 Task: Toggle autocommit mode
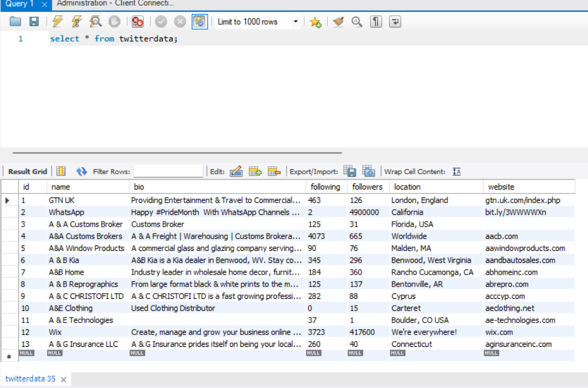(x=199, y=21)
